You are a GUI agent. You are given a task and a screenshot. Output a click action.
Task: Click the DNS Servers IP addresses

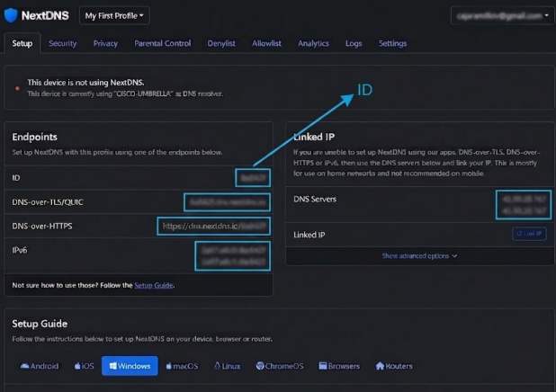[524, 204]
